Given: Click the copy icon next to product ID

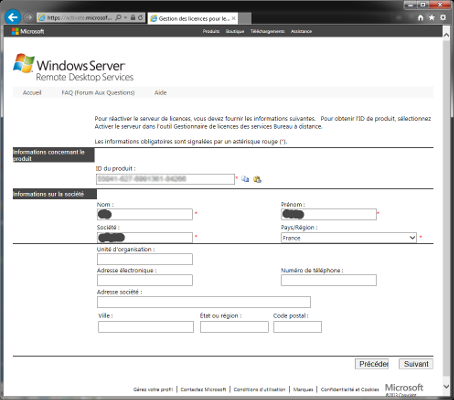Looking at the screenshot, I should [x=245, y=179].
